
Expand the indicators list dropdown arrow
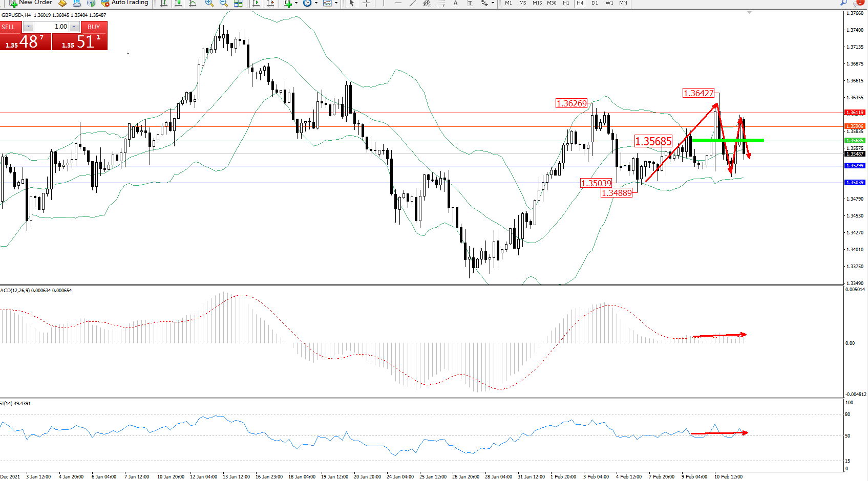296,3
